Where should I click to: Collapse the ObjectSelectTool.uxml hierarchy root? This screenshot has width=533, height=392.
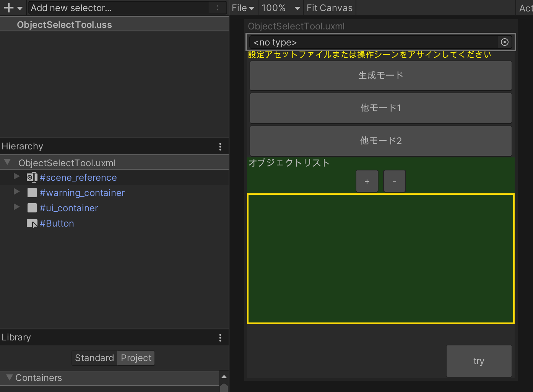(7, 162)
